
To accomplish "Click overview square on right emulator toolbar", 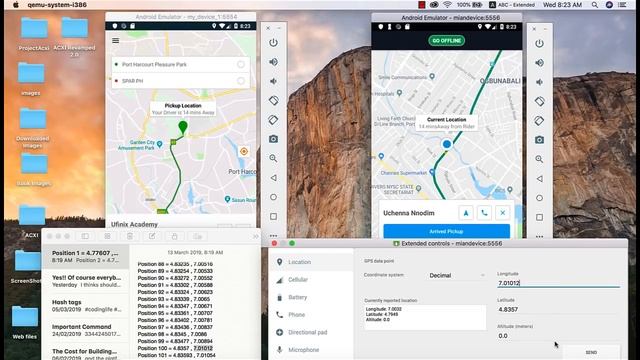I will tap(539, 218).
